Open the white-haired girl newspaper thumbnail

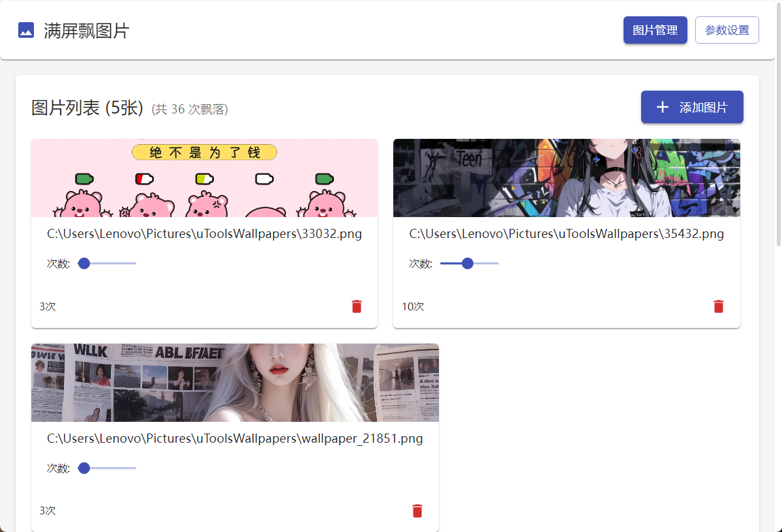pos(235,383)
